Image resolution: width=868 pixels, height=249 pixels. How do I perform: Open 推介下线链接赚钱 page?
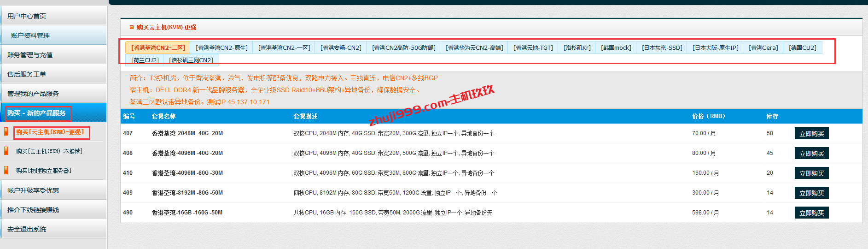click(53, 209)
